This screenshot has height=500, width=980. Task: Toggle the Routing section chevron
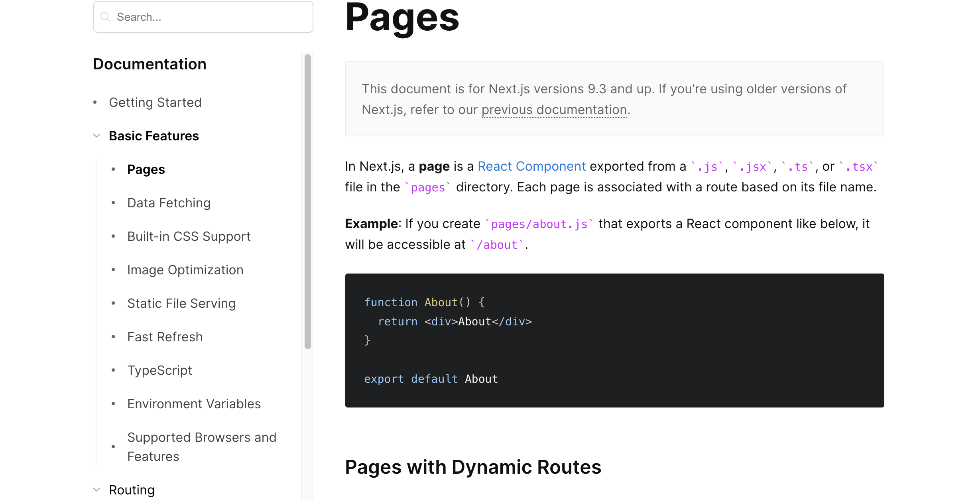(96, 490)
